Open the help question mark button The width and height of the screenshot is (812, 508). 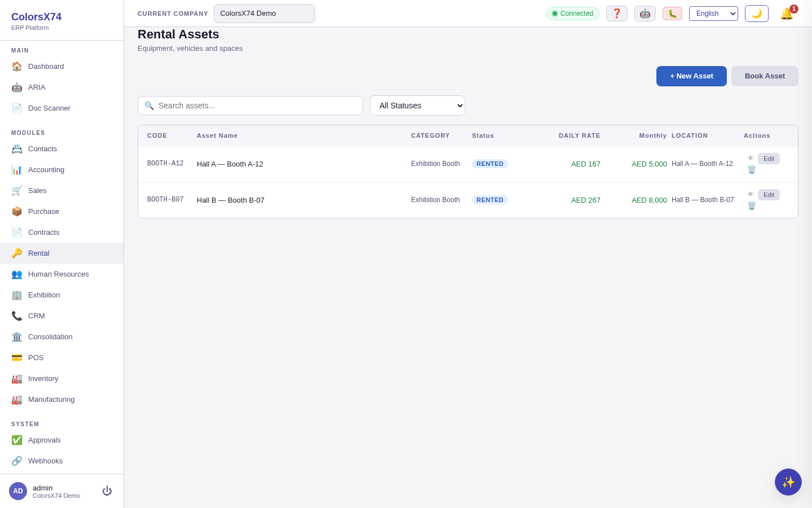[617, 14]
